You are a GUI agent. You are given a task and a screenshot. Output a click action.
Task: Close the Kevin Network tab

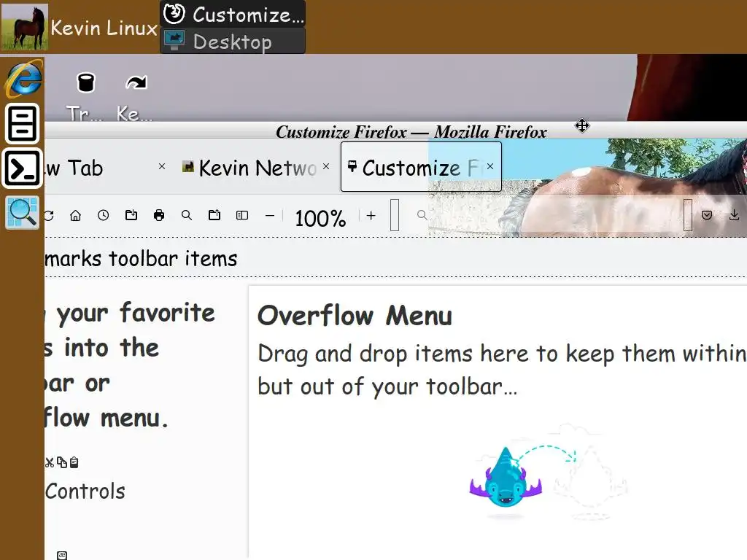pyautogui.click(x=326, y=166)
